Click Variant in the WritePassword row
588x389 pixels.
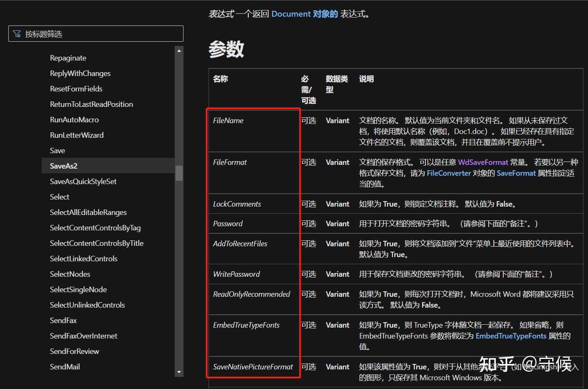point(337,274)
